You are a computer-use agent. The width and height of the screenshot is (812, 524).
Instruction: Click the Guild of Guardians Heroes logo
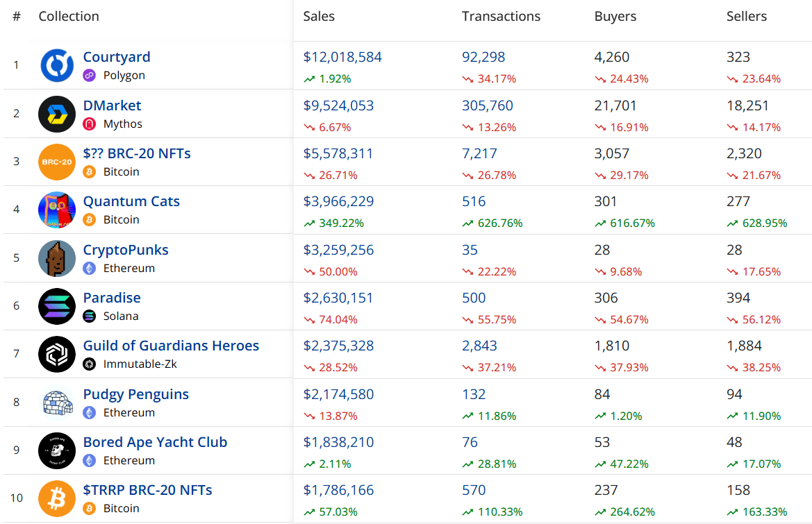point(57,355)
